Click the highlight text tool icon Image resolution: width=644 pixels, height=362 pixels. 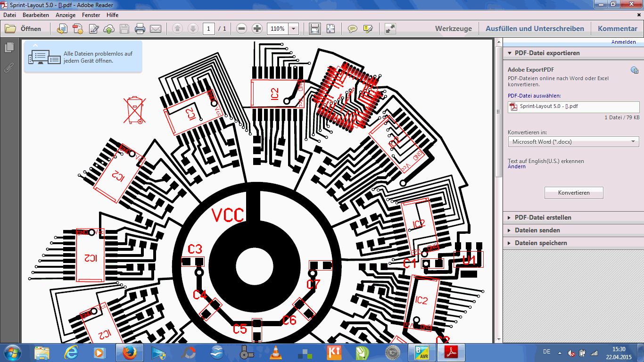368,29
